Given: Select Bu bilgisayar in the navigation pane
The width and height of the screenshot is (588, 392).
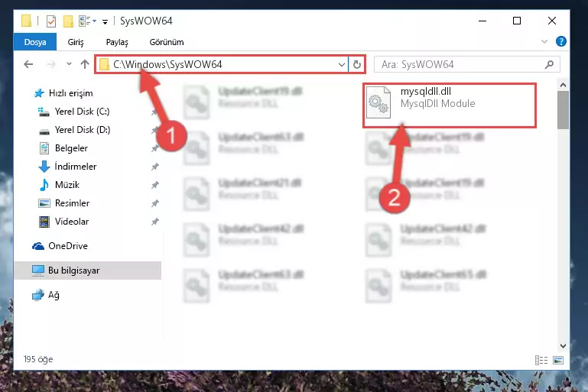Looking at the screenshot, I should [88, 271].
